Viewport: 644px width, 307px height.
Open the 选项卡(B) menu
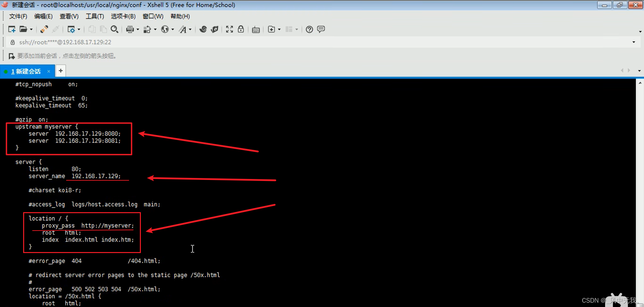pos(123,16)
